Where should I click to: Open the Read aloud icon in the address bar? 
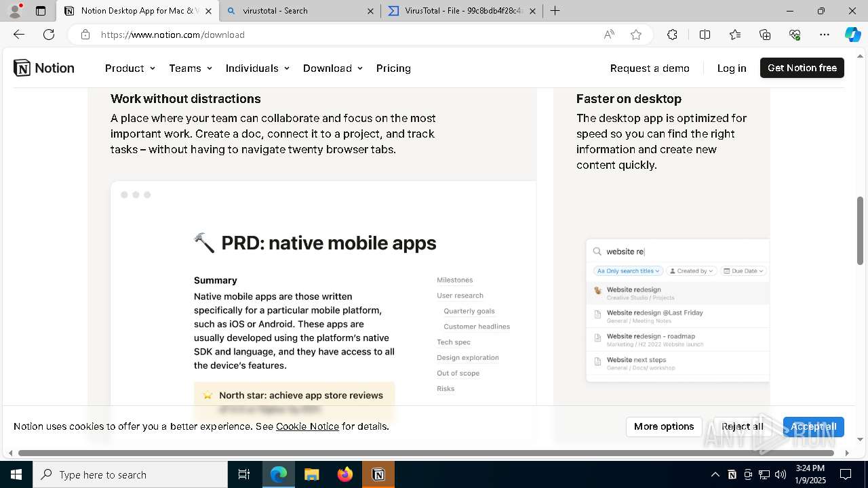(x=609, y=35)
